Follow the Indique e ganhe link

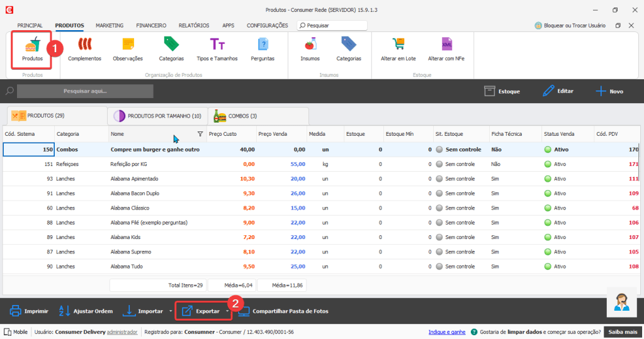point(446,332)
